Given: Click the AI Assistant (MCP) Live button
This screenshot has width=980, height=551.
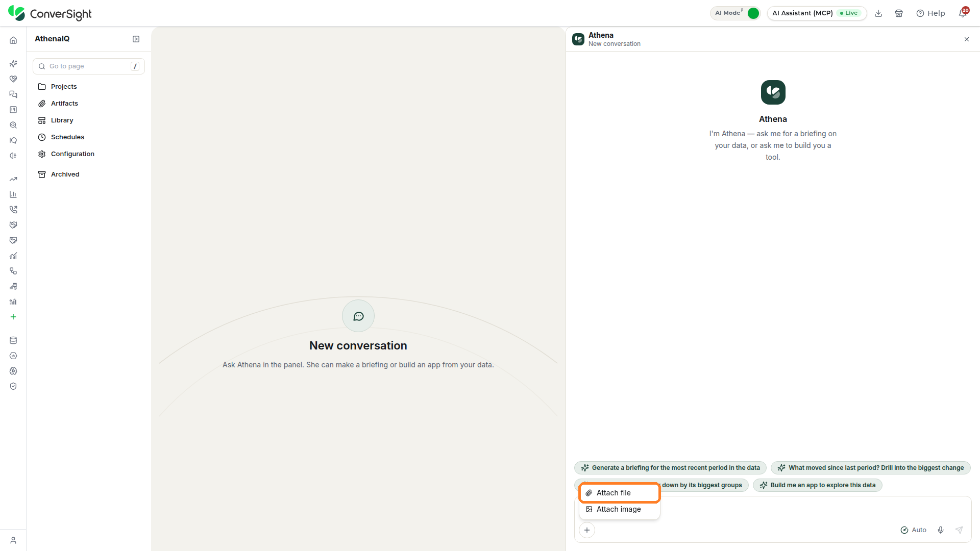Looking at the screenshot, I should [817, 13].
